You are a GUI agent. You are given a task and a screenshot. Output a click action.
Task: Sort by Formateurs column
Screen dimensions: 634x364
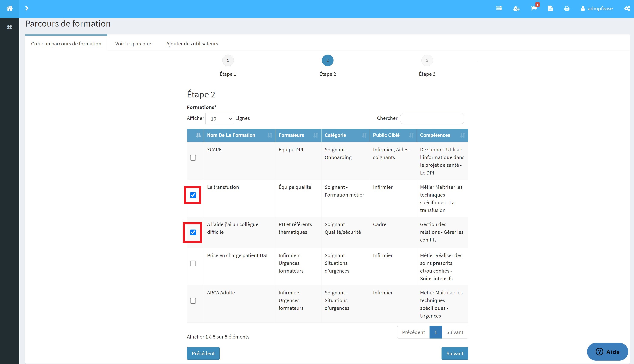298,135
